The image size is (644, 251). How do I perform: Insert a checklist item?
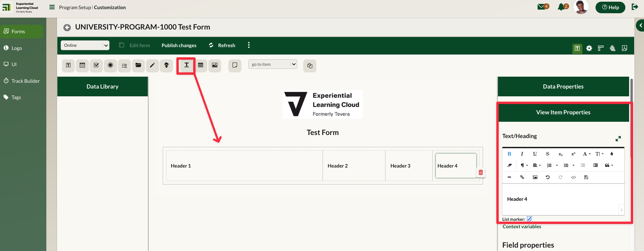pos(124,65)
